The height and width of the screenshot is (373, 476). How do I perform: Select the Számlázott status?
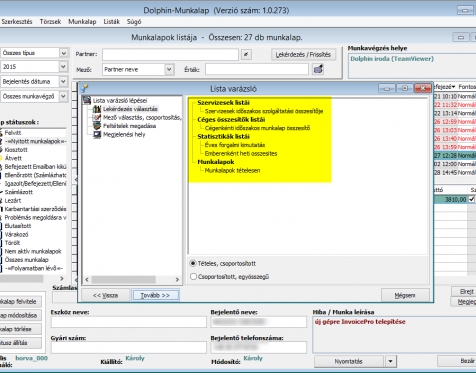click(18, 192)
